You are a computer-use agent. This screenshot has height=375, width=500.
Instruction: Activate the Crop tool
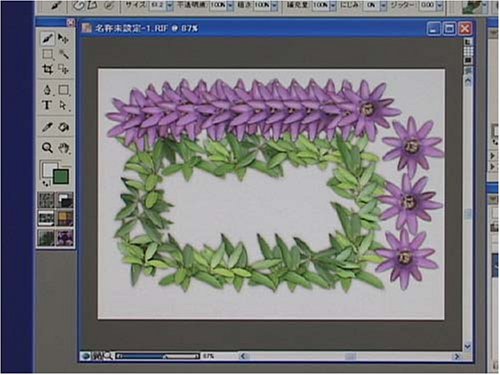pyautogui.click(x=47, y=69)
